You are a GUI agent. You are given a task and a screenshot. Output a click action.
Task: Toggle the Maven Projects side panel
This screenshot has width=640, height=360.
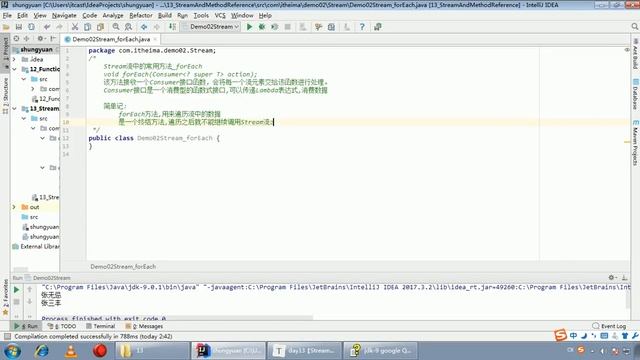click(x=635, y=142)
